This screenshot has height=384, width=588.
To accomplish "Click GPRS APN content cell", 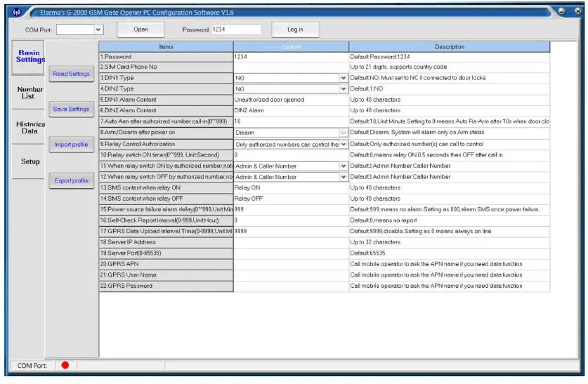I will (x=291, y=264).
